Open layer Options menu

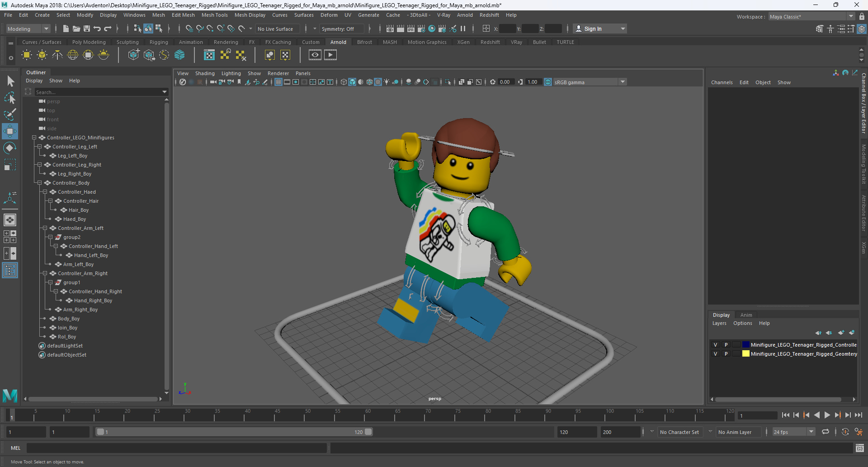pos(743,323)
